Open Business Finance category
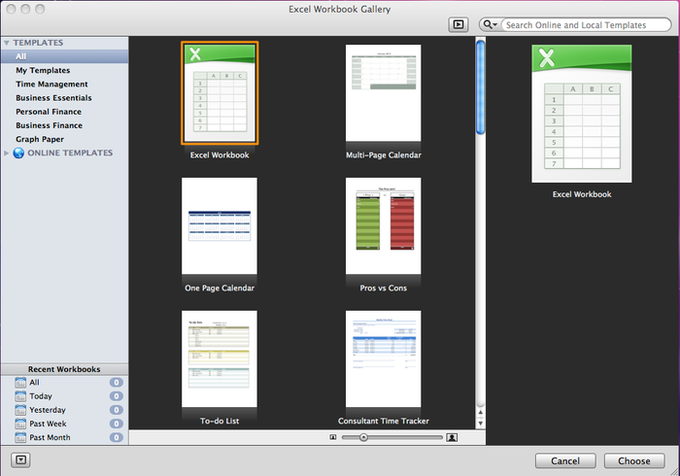 [65, 125]
